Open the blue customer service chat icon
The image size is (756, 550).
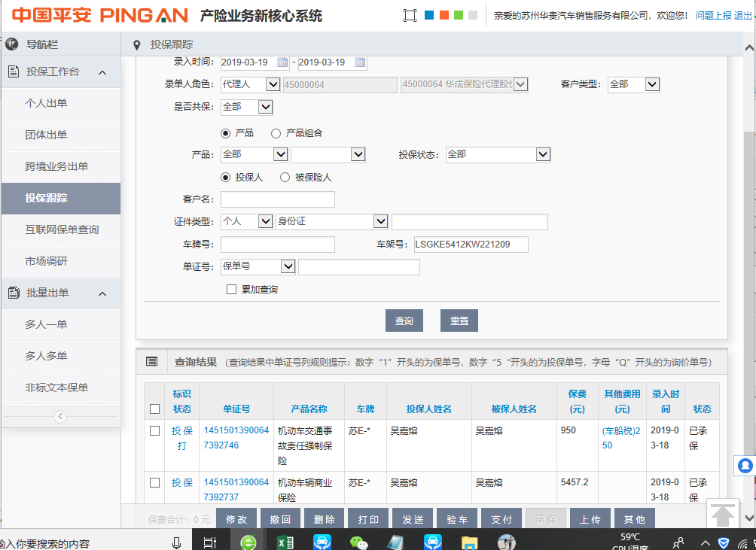[745, 466]
